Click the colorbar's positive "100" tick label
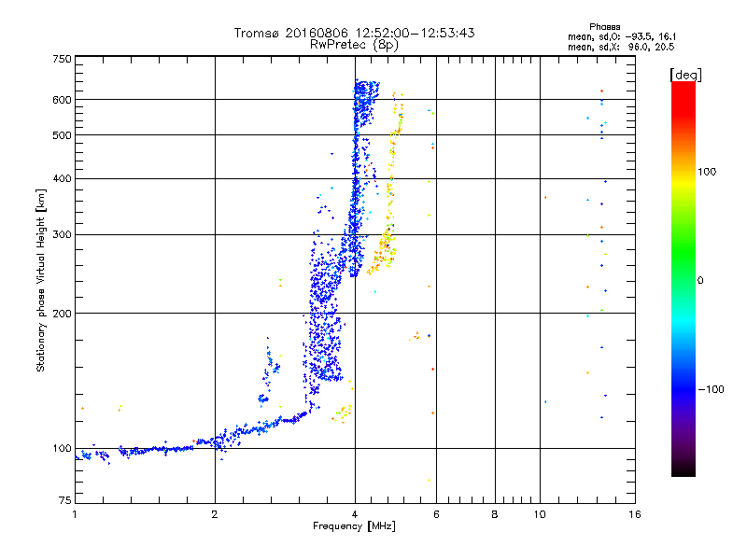 pyautogui.click(x=707, y=172)
